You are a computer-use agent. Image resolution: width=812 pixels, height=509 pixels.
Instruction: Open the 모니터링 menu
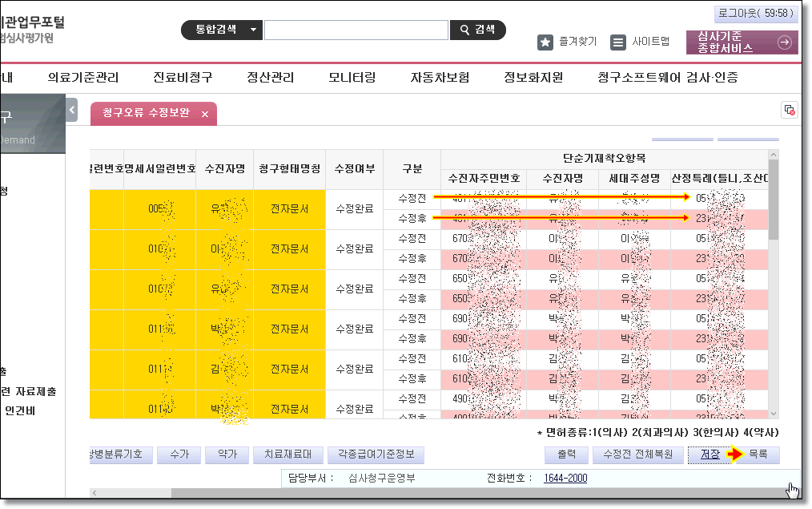click(352, 78)
